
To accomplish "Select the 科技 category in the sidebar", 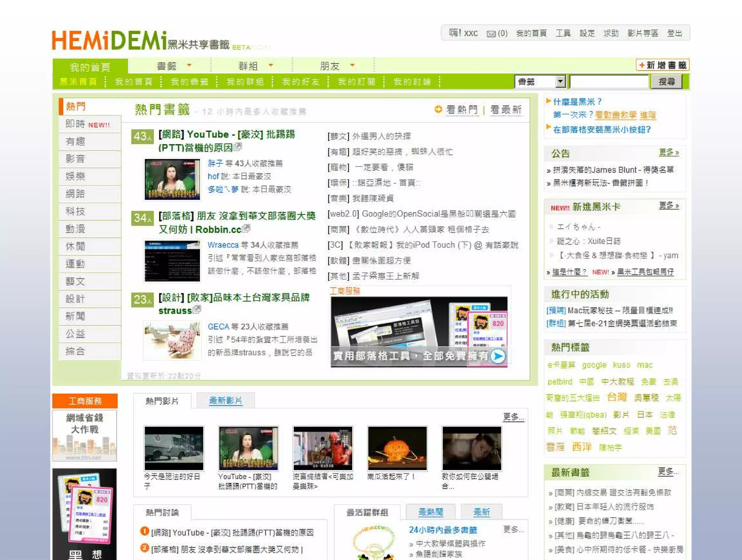I will [90, 212].
